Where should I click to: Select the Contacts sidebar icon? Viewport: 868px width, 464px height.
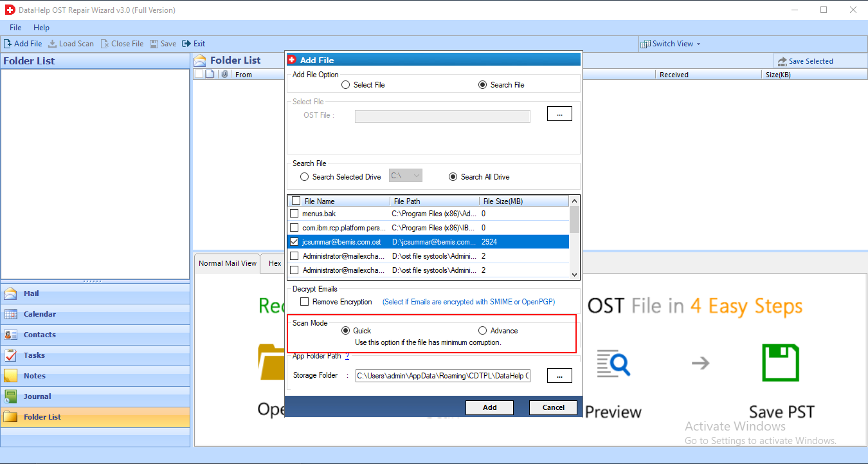click(x=10, y=335)
